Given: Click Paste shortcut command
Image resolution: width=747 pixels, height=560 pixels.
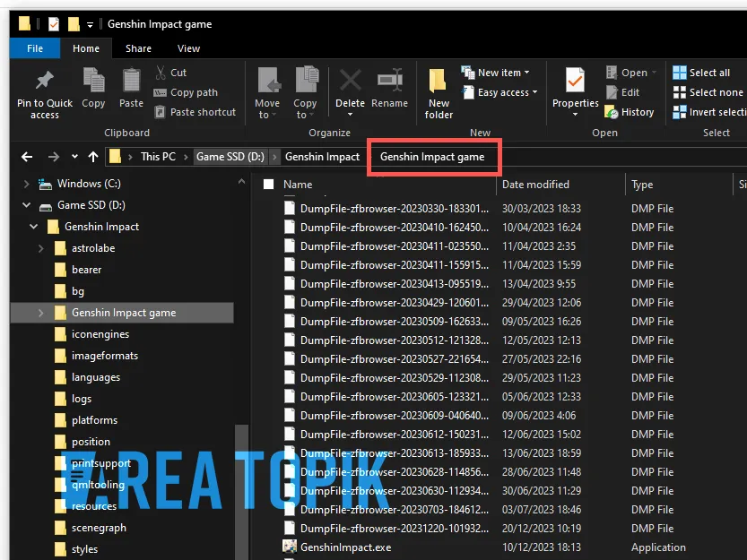Looking at the screenshot, I should [195, 112].
